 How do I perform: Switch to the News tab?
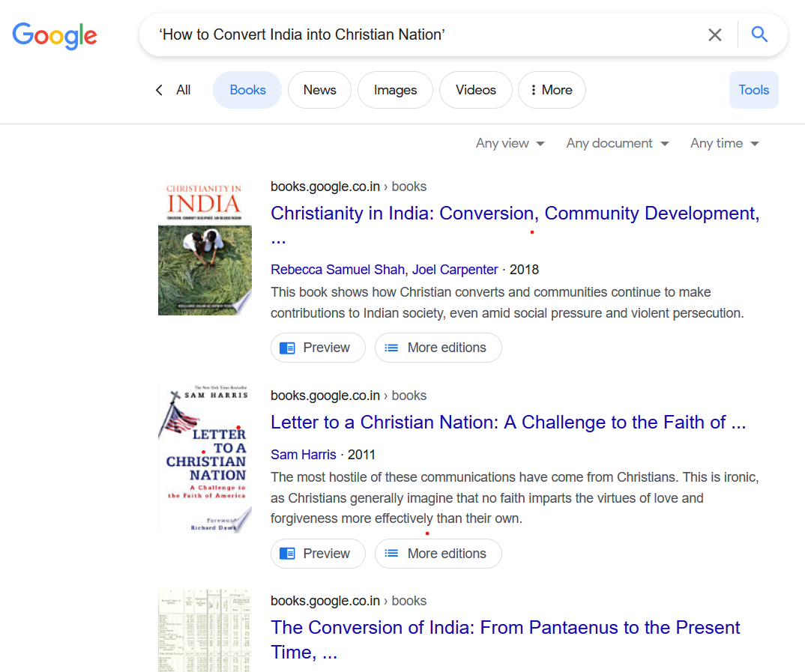point(319,90)
